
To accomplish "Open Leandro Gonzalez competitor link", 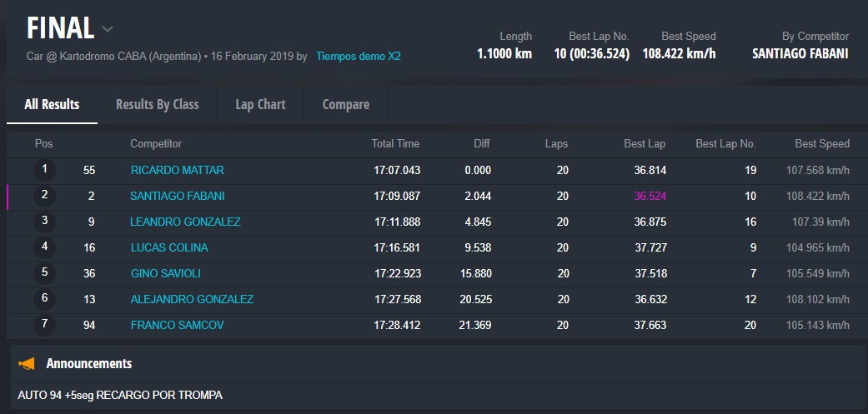I will [185, 222].
